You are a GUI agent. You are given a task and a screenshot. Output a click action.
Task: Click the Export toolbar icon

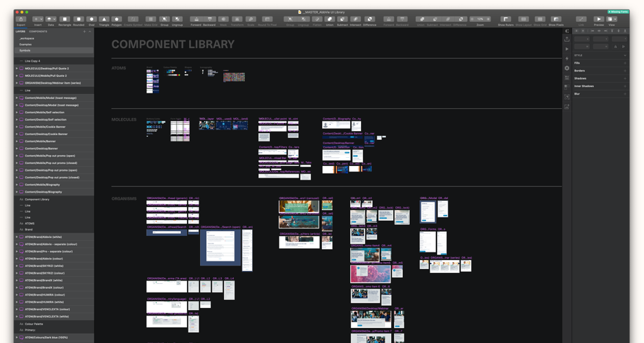pos(21,20)
